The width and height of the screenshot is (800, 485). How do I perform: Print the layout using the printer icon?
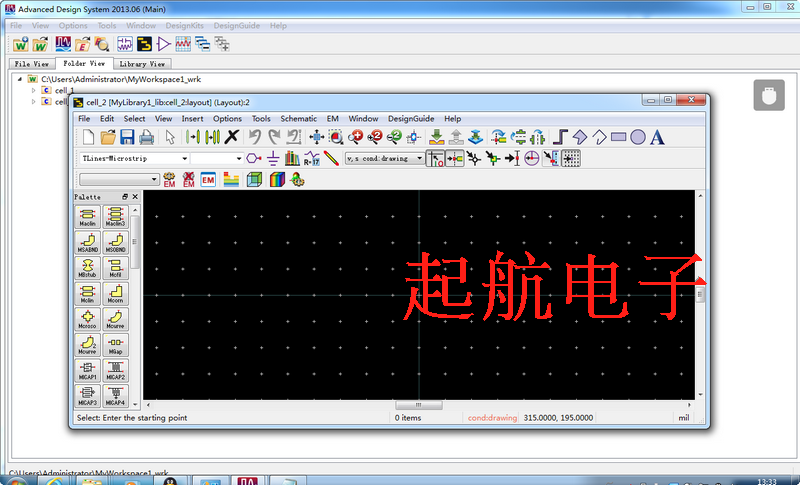146,137
